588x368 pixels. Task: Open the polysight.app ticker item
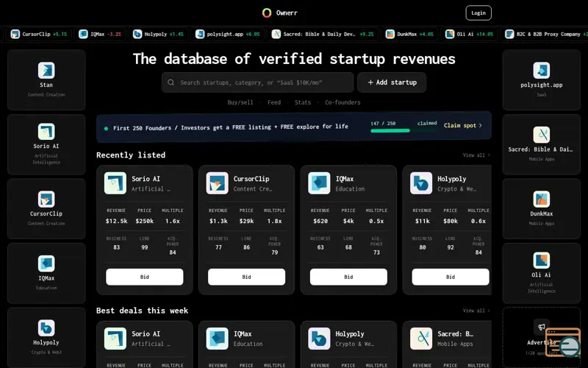click(228, 34)
